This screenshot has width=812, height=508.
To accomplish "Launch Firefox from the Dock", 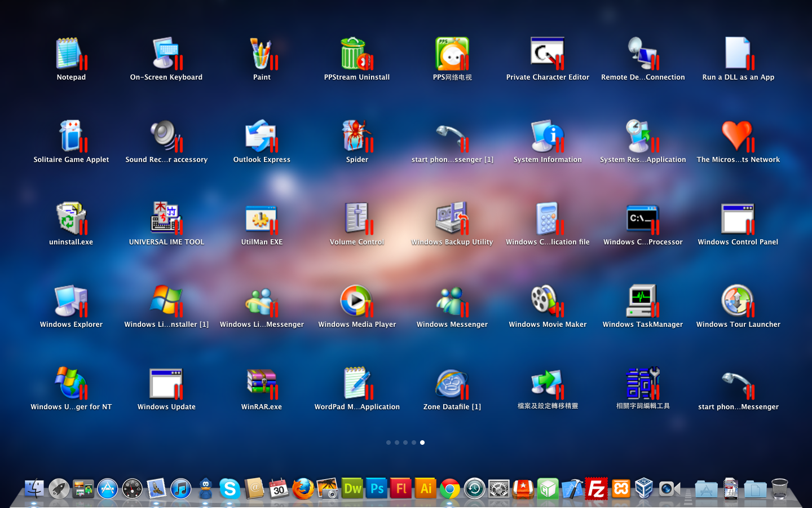I will (303, 489).
